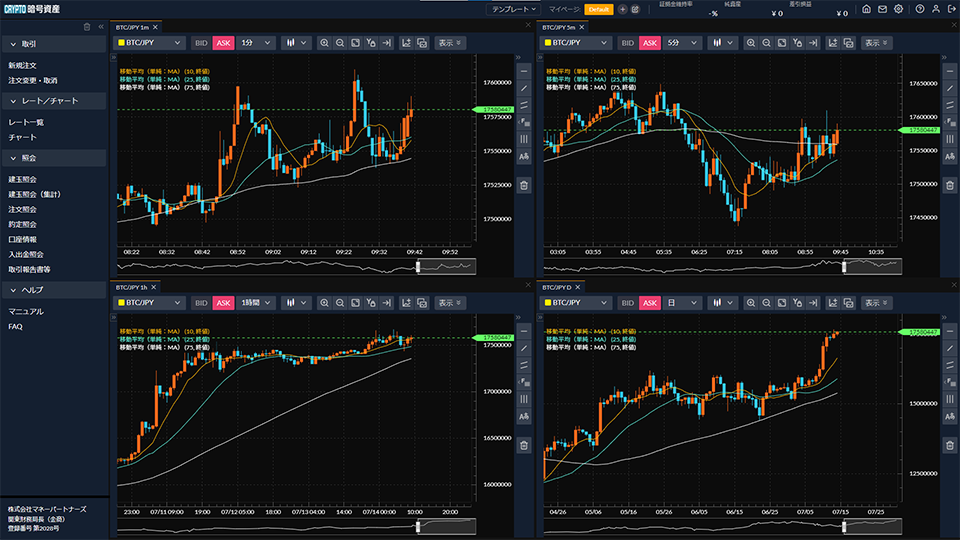Viewport: 960px width, 540px height.
Task: Select text annotation tool in 1m chart
Action: (x=523, y=157)
